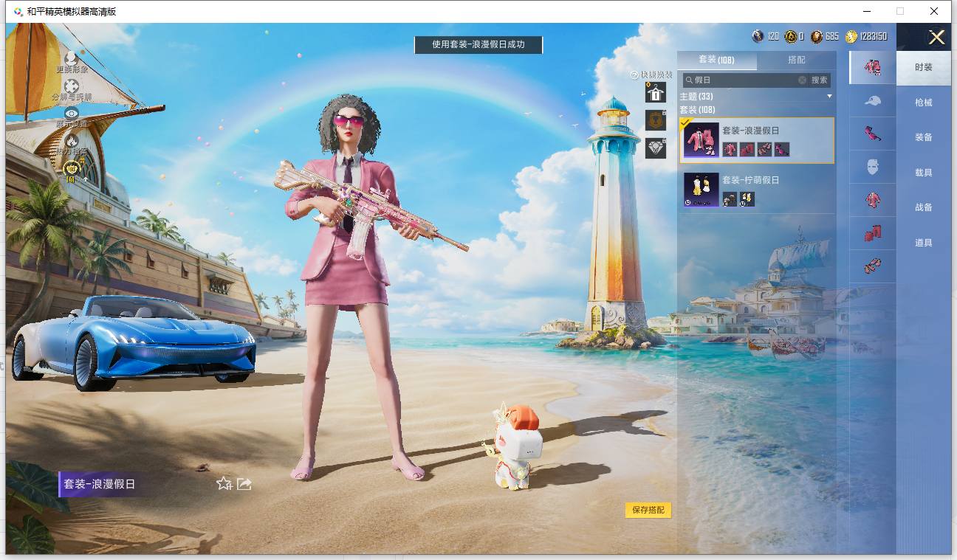Select the outfit sets category icon

point(873,67)
